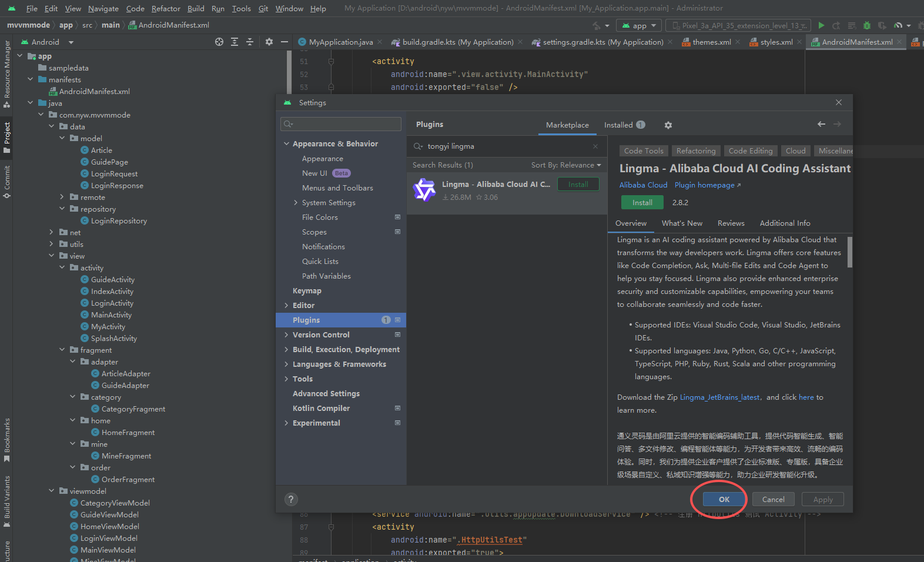The height and width of the screenshot is (562, 924).
Task: Click the Run with Coverage icon
Action: pos(882,25)
